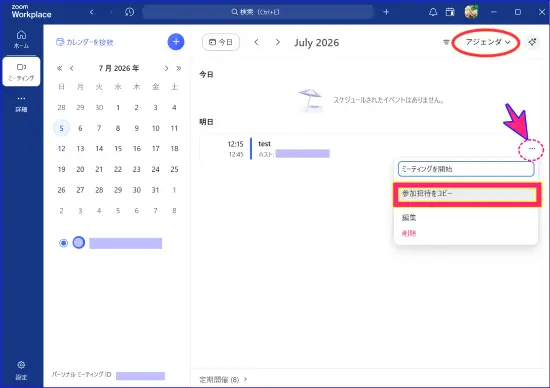The width and height of the screenshot is (550, 388).
Task: Open settings gear in sidebar
Action: click(21, 370)
